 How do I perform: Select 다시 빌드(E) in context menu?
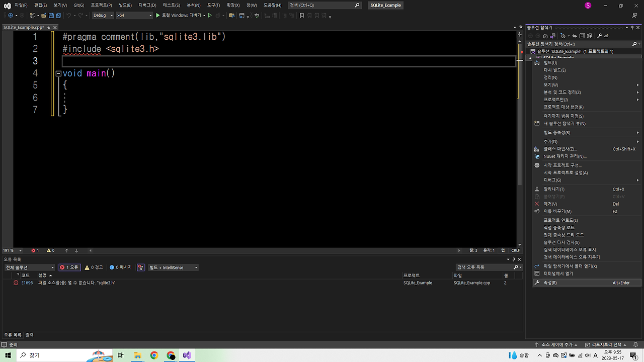click(587, 70)
